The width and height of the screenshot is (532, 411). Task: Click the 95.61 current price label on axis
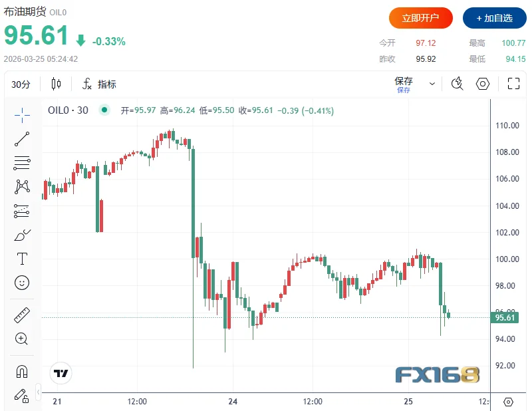point(505,318)
